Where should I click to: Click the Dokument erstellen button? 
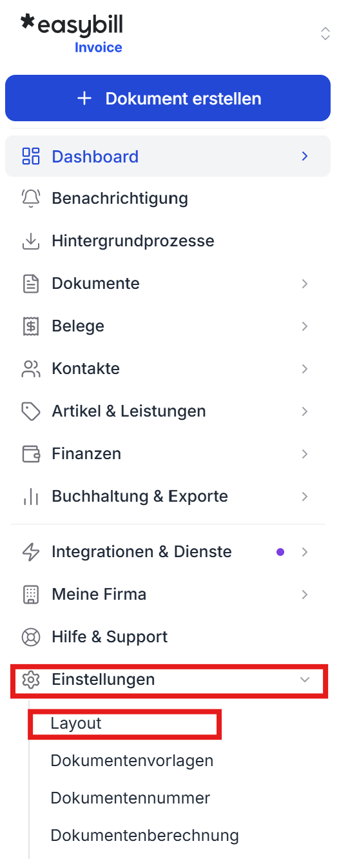point(168,98)
